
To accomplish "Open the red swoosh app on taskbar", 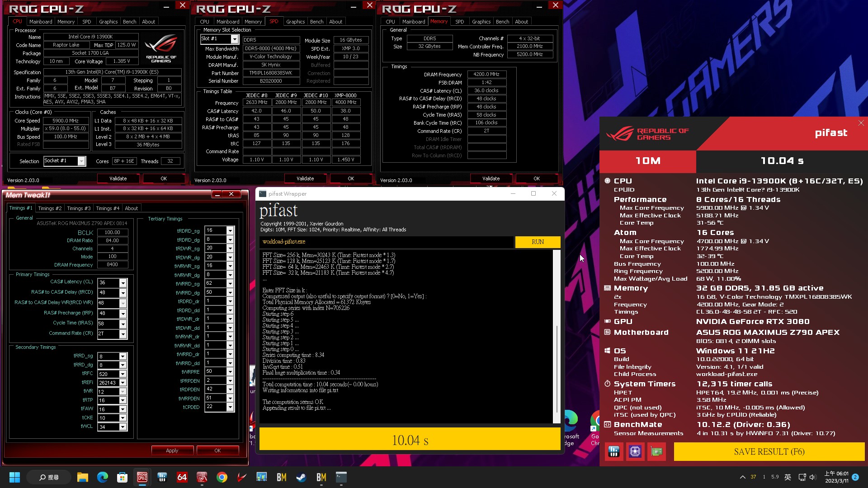I will pos(242,477).
